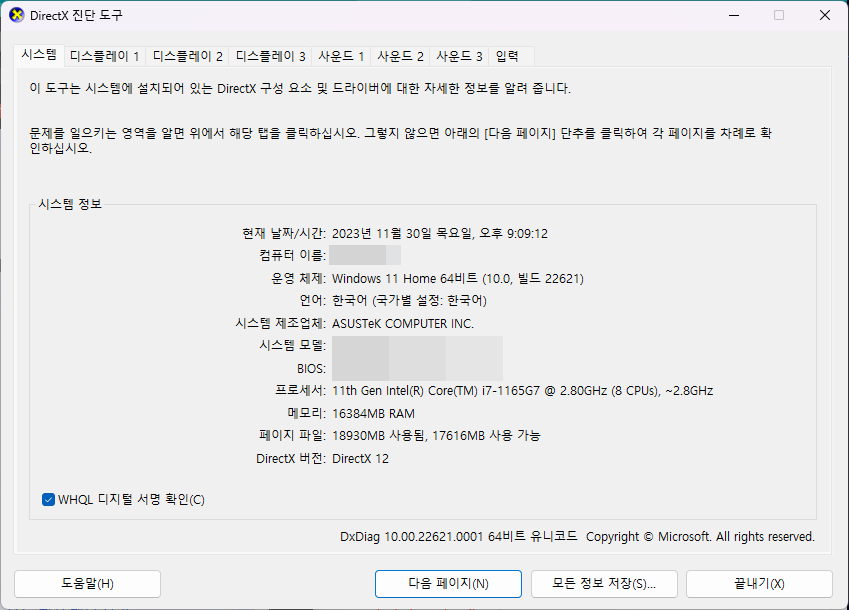This screenshot has height=610, width=849.
Task: Uncheck the WHQL 디지털 서명 확인 checkbox
Action: (x=47, y=499)
